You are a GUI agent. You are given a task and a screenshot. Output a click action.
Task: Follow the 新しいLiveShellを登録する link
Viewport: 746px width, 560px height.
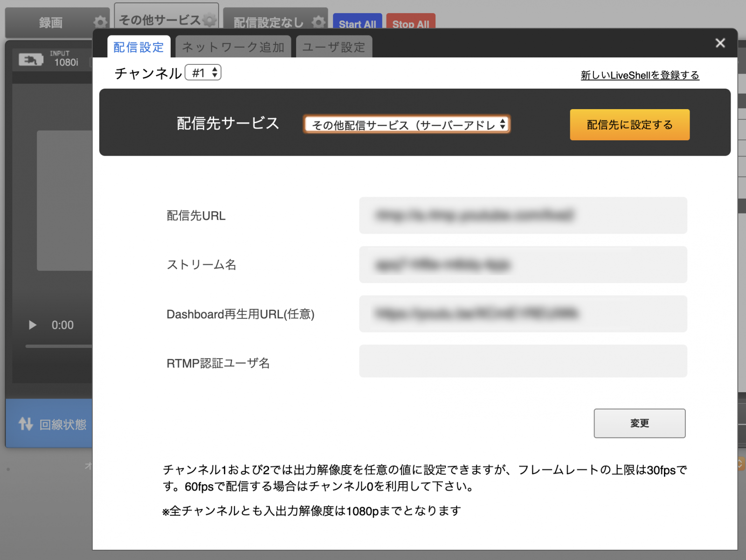click(640, 75)
